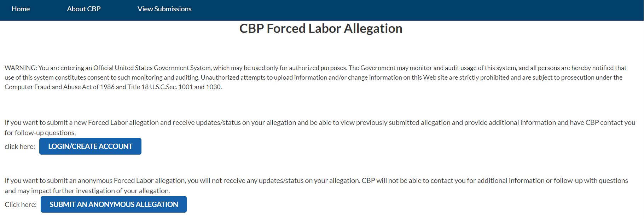Open the View Submissions menu item
644x219 pixels.
pos(164,9)
